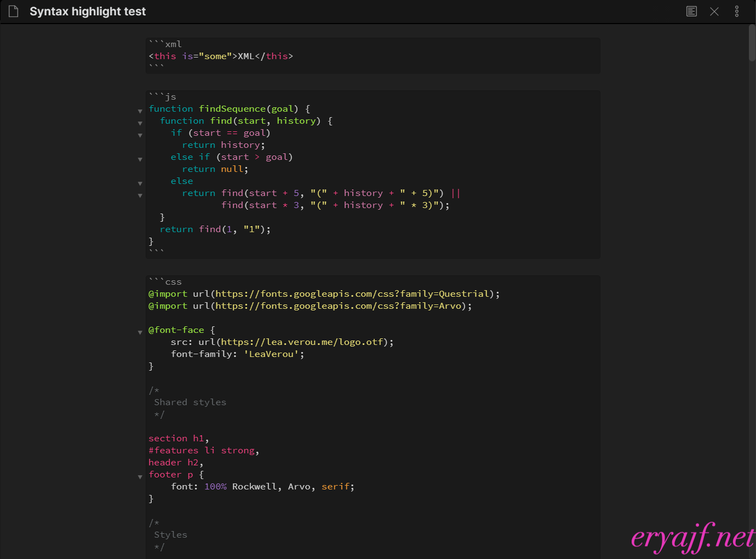Click the Arvo font import URL
The width and height of the screenshot is (756, 559).
(339, 306)
